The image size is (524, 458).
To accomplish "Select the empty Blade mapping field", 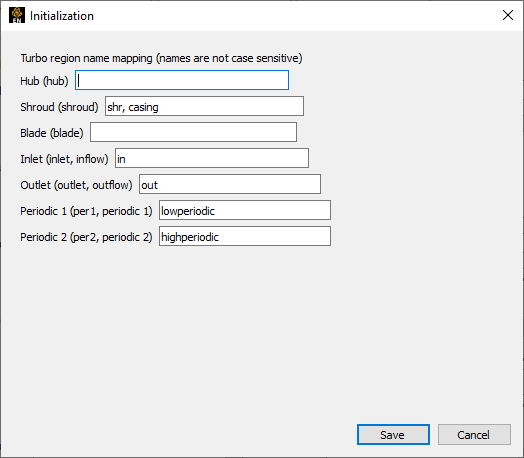I will point(193,132).
